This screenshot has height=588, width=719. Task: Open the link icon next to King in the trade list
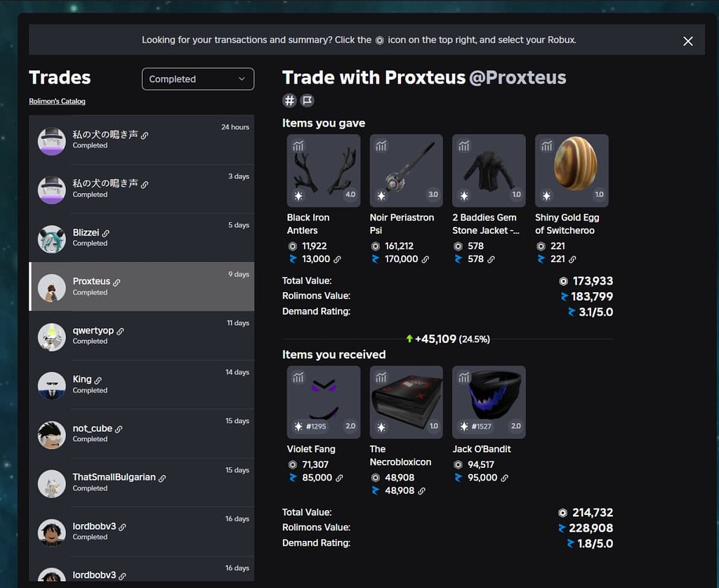pos(98,380)
